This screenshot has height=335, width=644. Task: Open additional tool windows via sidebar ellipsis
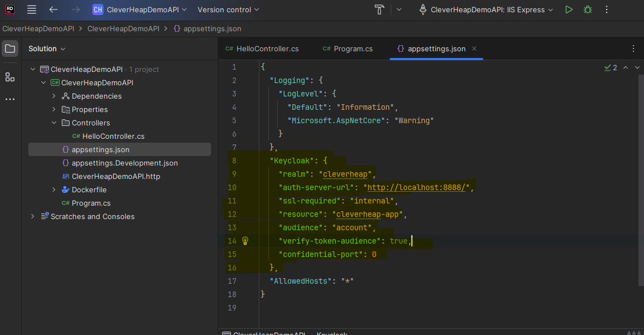pyautogui.click(x=9, y=99)
